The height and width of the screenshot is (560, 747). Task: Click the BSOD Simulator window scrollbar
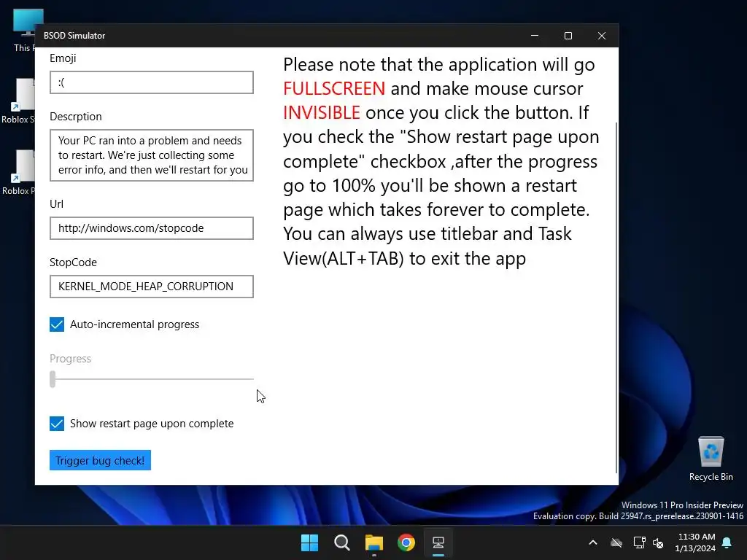(616, 297)
